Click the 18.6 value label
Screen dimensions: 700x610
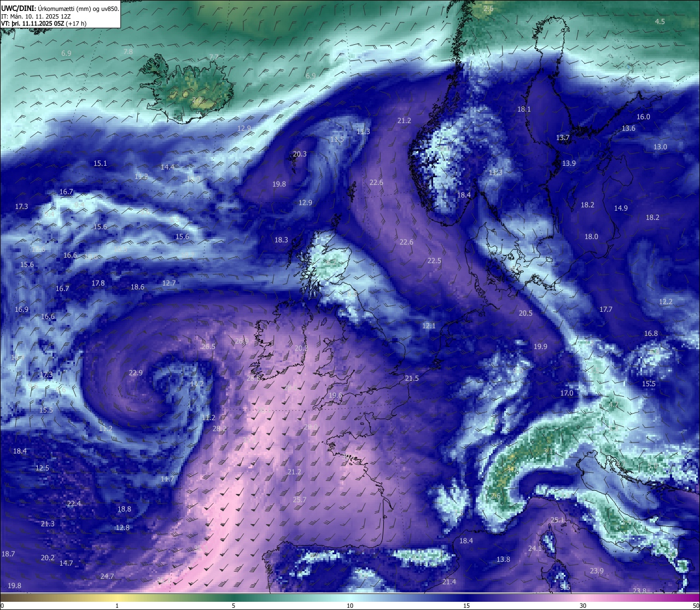click(x=137, y=287)
